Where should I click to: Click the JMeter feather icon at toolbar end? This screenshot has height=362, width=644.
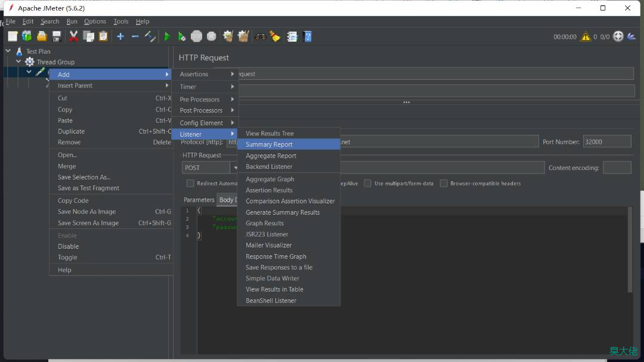(631, 36)
